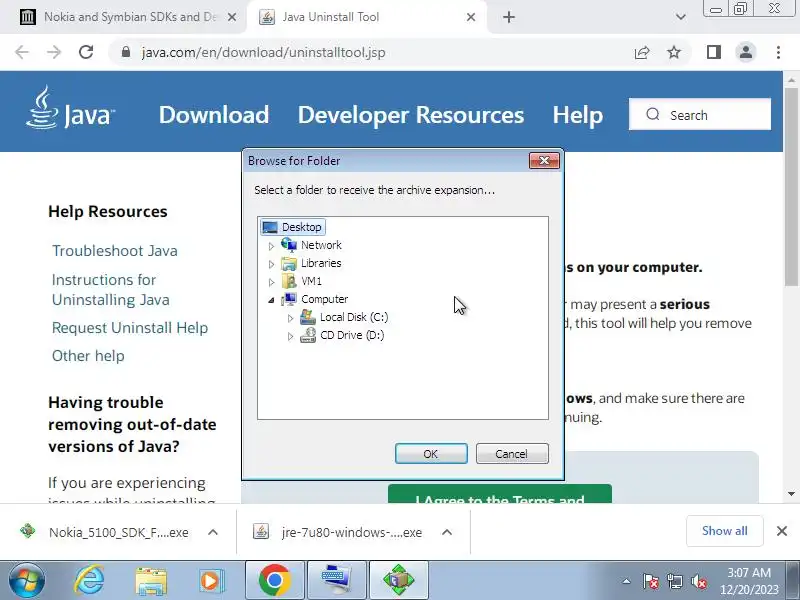Collapse the Computer node arrow
The width and height of the screenshot is (800, 600).
(271, 300)
